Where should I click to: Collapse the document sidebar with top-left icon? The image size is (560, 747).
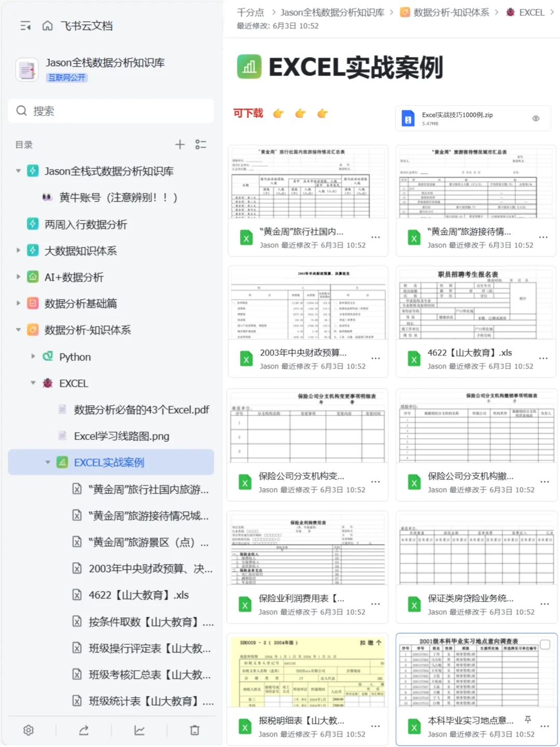coord(25,26)
